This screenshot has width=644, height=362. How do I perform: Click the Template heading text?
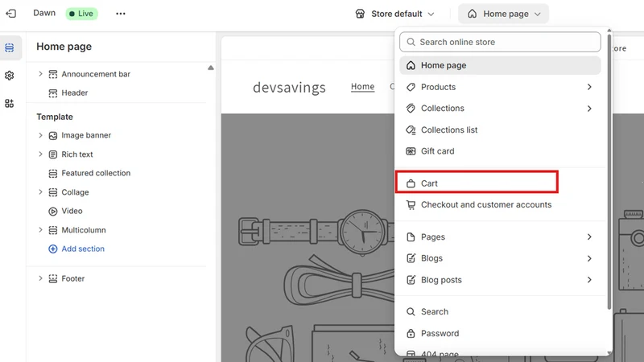coord(55,117)
